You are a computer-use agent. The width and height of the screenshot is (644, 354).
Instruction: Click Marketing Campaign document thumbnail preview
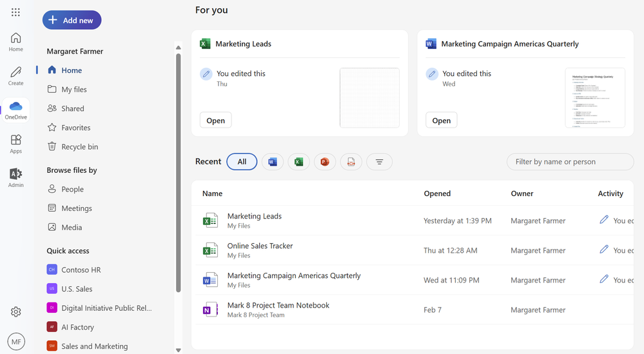pos(595,98)
